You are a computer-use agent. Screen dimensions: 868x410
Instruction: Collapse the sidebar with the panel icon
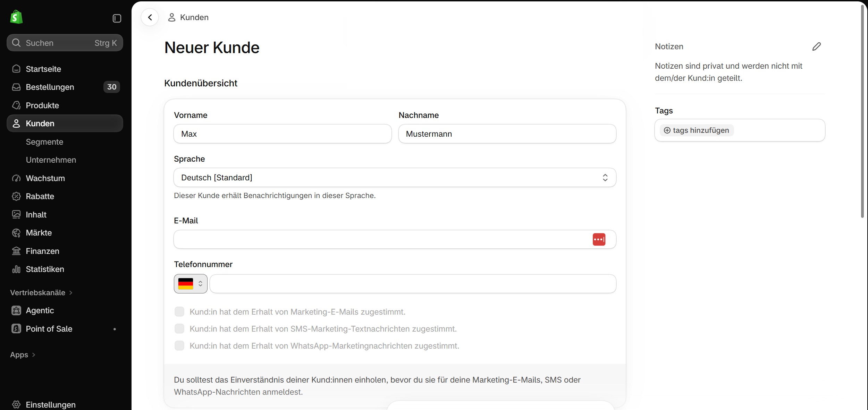pyautogui.click(x=117, y=18)
